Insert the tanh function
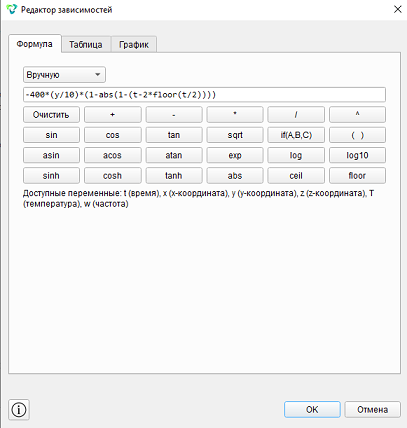407x428 pixels. click(x=174, y=176)
